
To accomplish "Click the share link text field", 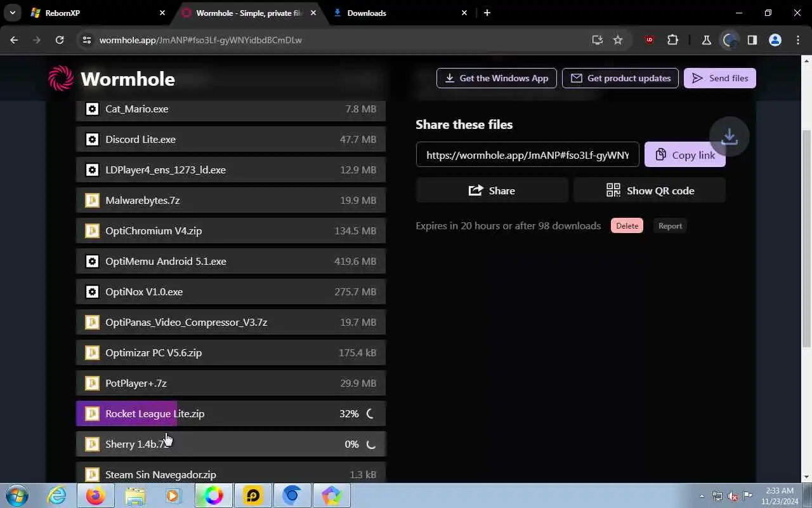I will tap(528, 154).
